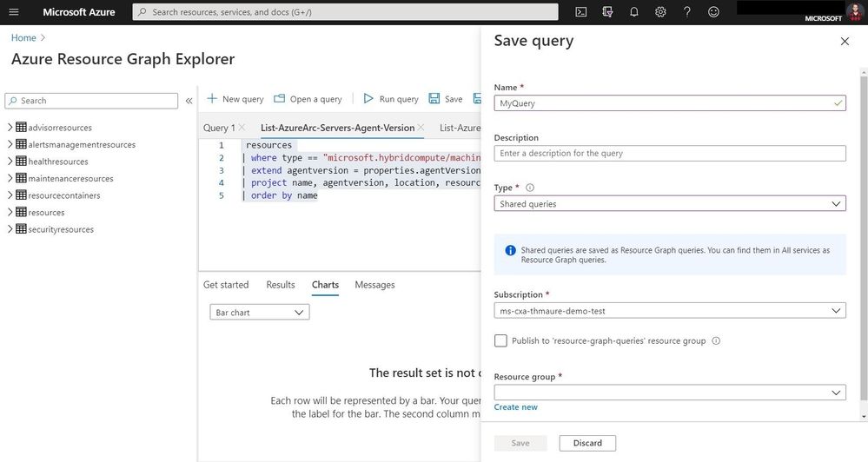Expand the healthresources tree node
This screenshot has width=868, height=462.
10,161
